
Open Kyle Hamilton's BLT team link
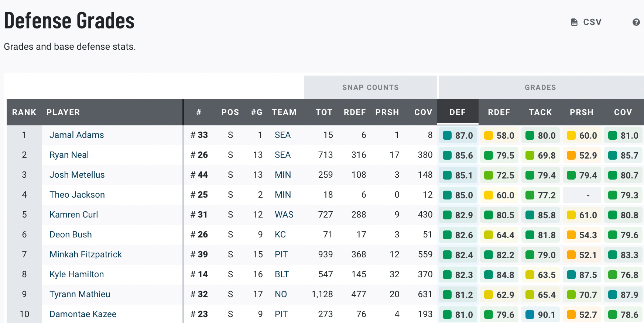tap(282, 275)
